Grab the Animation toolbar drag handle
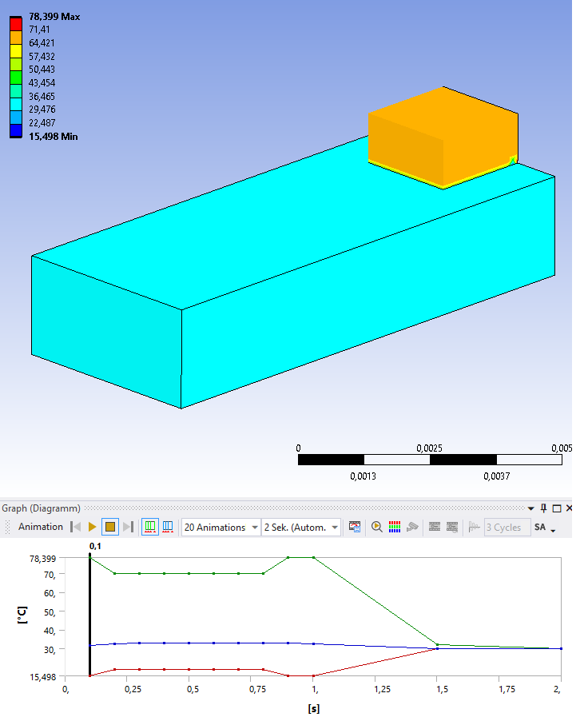 pos(7,527)
